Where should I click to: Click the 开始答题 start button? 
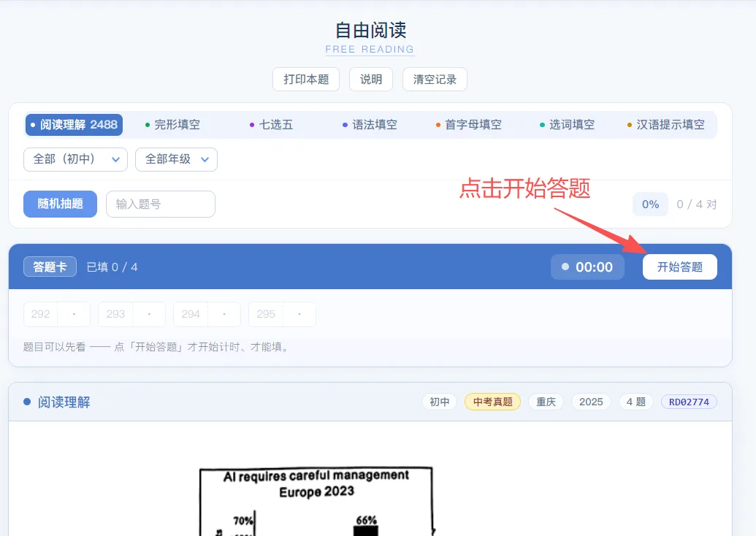680,267
